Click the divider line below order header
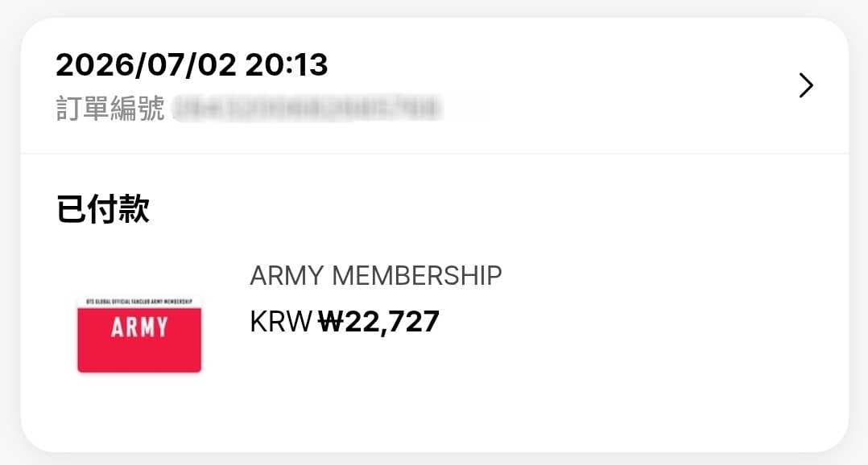The width and height of the screenshot is (868, 465). tap(435, 154)
